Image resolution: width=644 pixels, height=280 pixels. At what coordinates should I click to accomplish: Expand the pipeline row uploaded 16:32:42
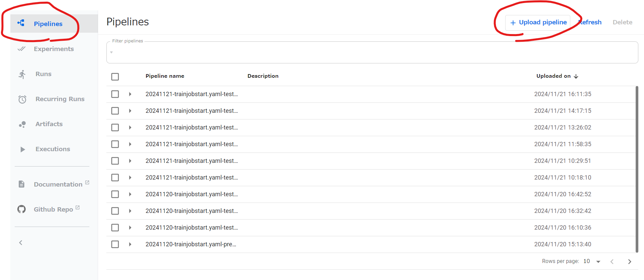(x=130, y=211)
